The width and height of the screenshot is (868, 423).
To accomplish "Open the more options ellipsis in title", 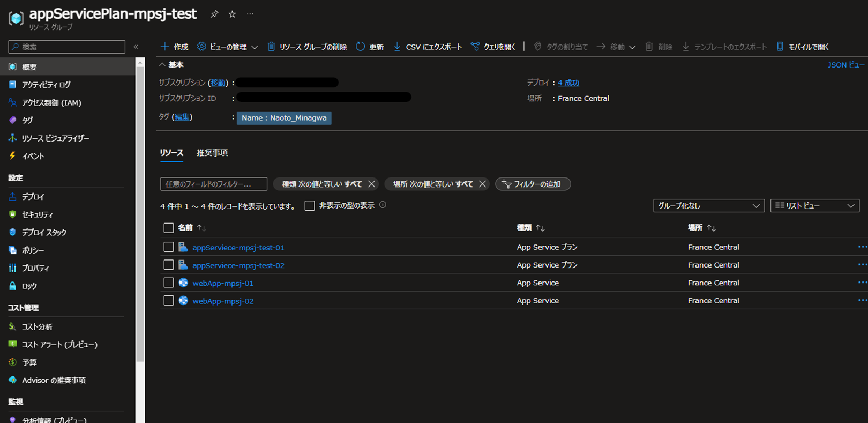I will pyautogui.click(x=250, y=14).
